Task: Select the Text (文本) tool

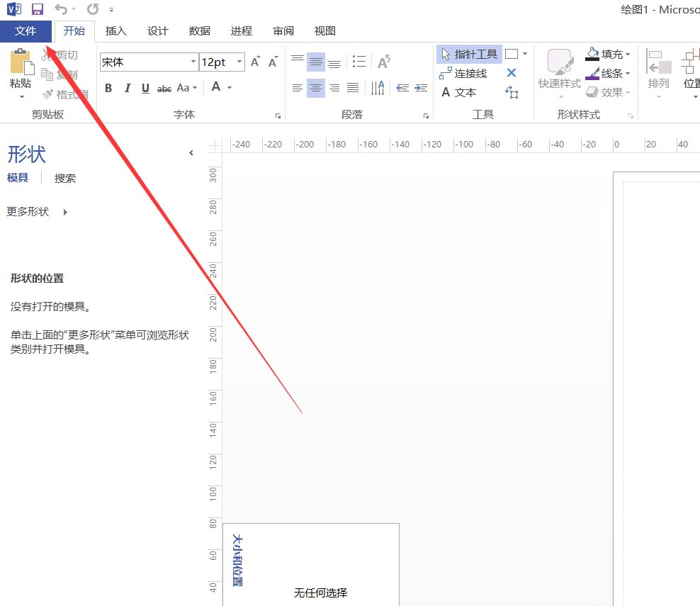Action: pos(459,92)
